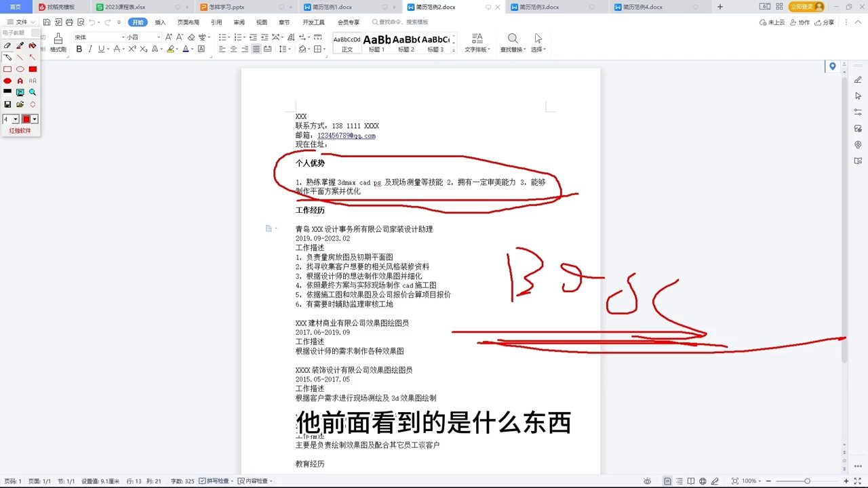Click the save icon in quick access toolbar
The image size is (868, 488).
pyautogui.click(x=47, y=22)
